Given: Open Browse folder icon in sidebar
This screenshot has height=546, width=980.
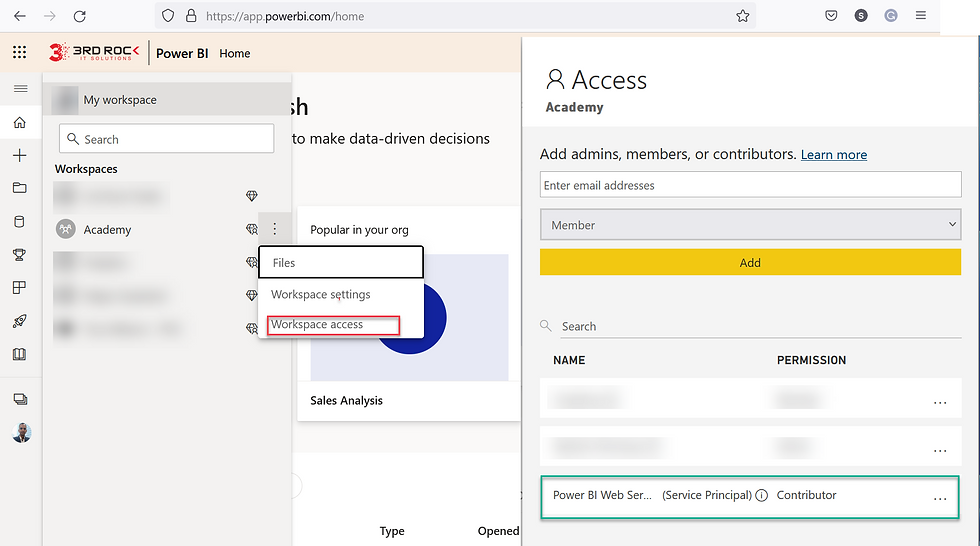Looking at the screenshot, I should tap(20, 188).
